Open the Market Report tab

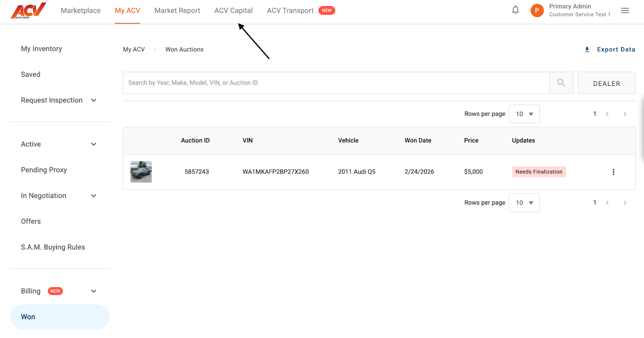click(177, 10)
